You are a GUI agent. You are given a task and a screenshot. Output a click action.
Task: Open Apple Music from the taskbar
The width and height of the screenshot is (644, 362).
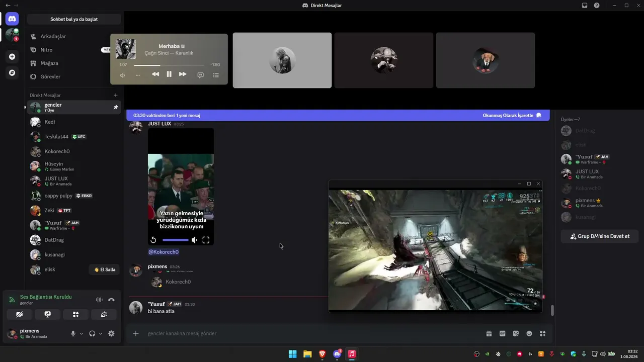(x=352, y=354)
